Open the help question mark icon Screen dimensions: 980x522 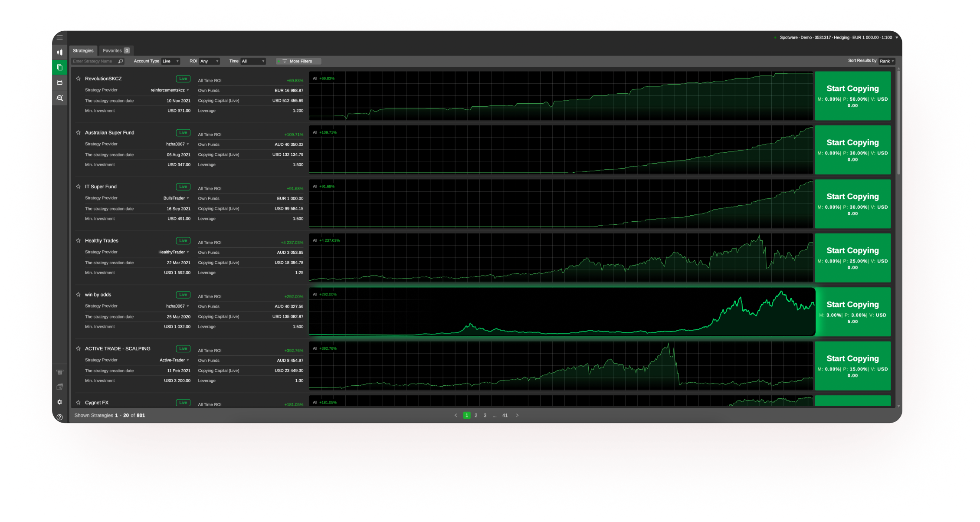coord(60,417)
